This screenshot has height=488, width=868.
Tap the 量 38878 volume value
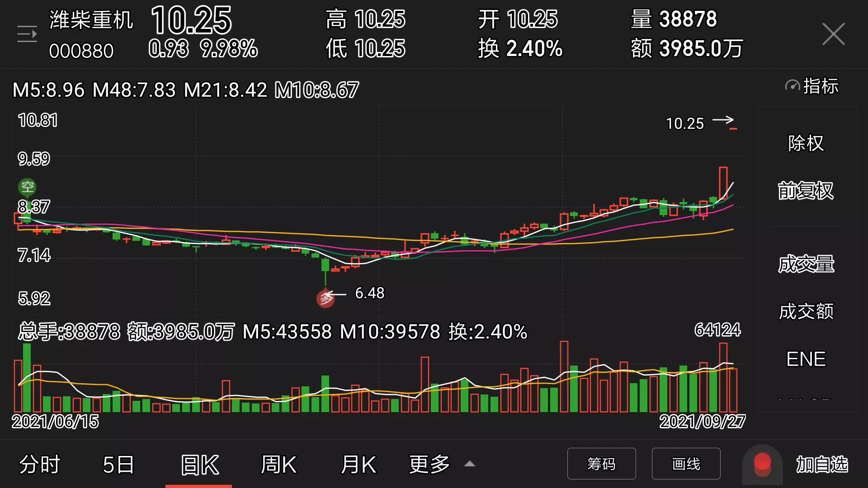point(674,19)
